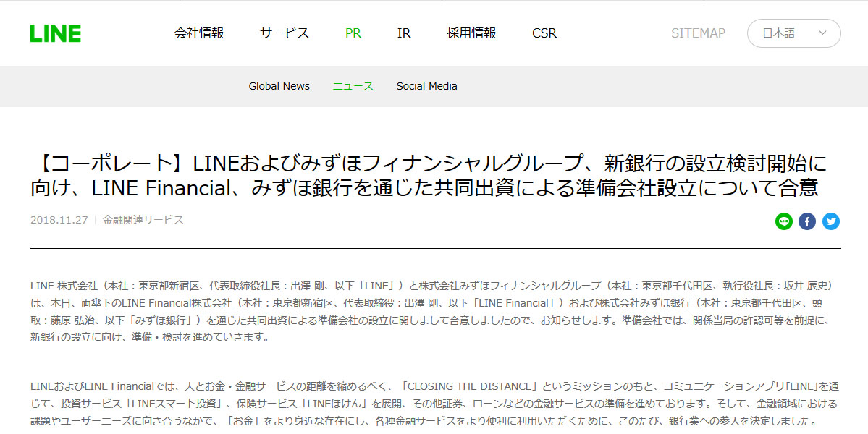This screenshot has width=868, height=434.
Task: Share the article via LINE icon
Action: [783, 221]
